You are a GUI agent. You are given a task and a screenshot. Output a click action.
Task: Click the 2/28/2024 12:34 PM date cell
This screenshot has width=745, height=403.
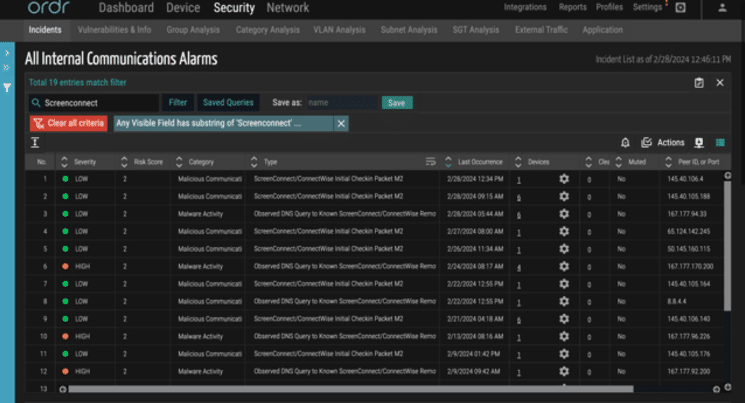[x=475, y=179]
